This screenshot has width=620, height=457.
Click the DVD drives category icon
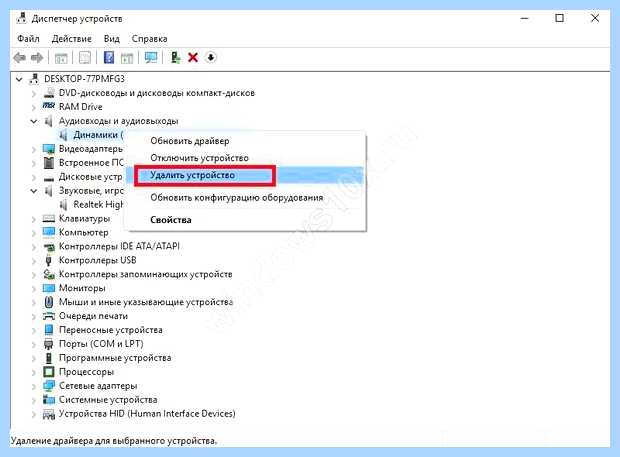[49, 93]
